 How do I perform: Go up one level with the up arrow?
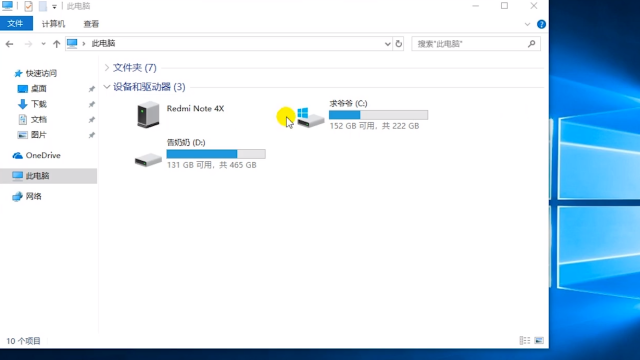(x=56, y=44)
